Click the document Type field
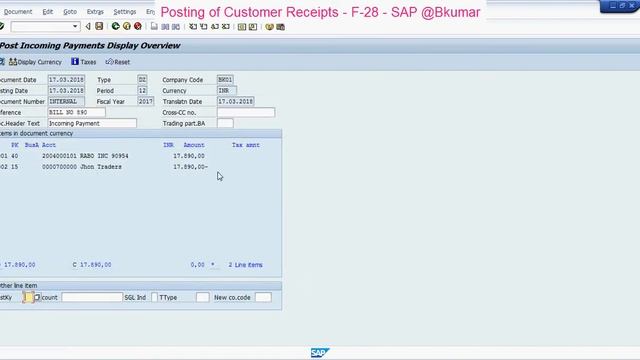 pyautogui.click(x=142, y=80)
